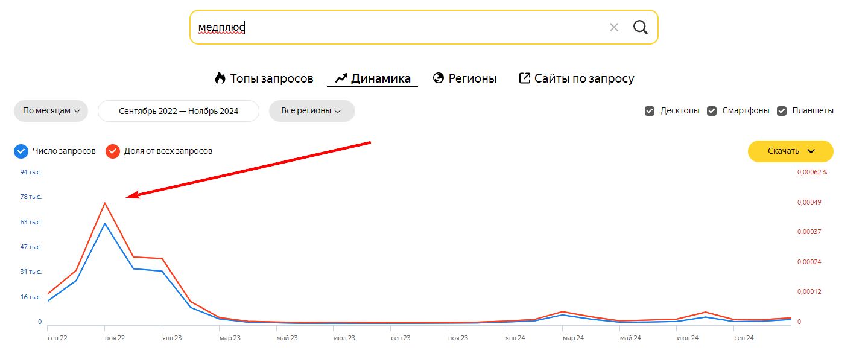Click the globe icon for Регионы
The height and width of the screenshot is (362, 868).
(x=439, y=78)
